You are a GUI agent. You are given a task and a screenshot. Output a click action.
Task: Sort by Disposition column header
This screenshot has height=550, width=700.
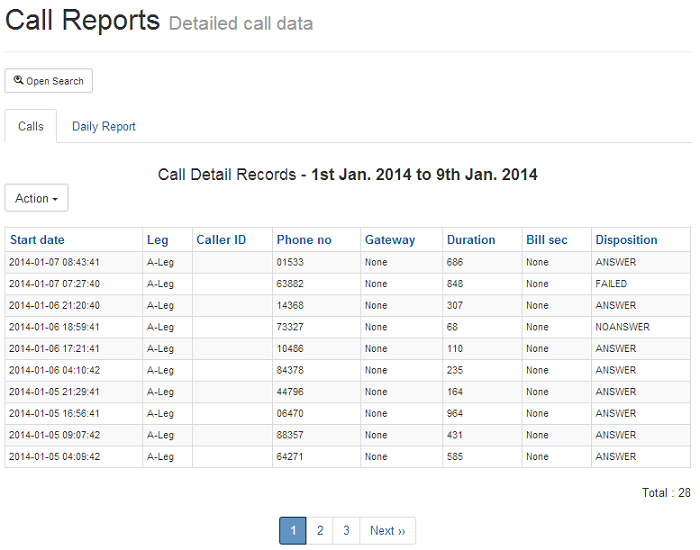coord(626,240)
